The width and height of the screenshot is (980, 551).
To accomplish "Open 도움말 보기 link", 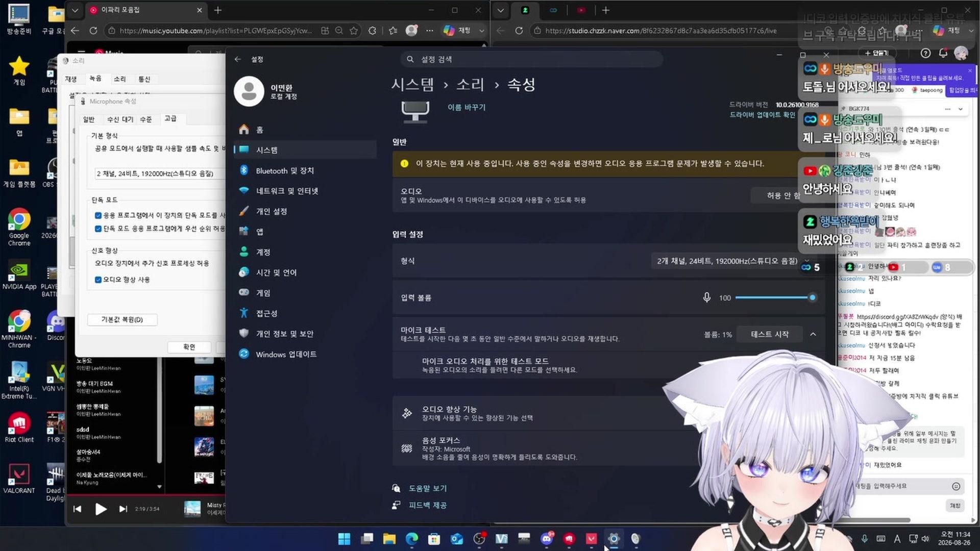I will tap(428, 488).
